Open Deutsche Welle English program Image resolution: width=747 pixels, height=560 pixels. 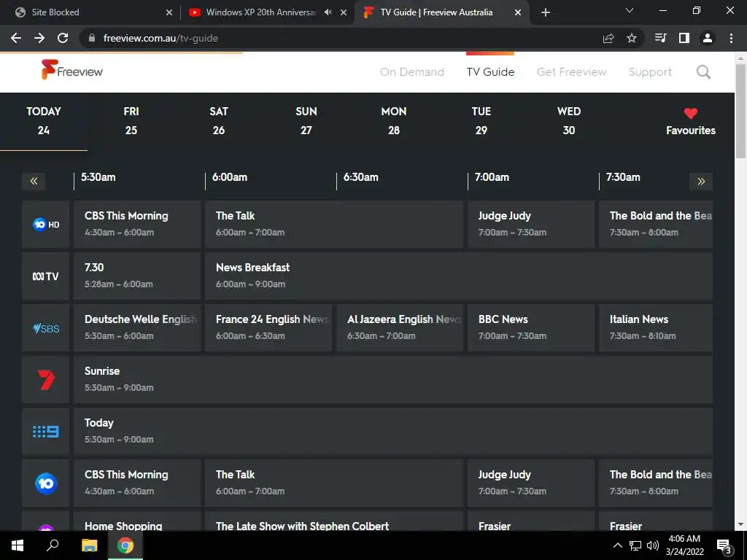(x=137, y=328)
